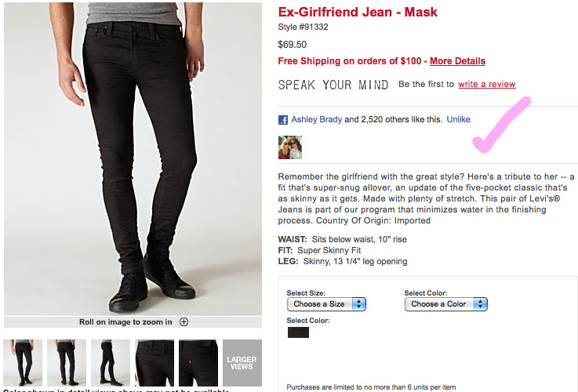
Task: Open the Choose a Color dropdown
Action: coord(445,304)
